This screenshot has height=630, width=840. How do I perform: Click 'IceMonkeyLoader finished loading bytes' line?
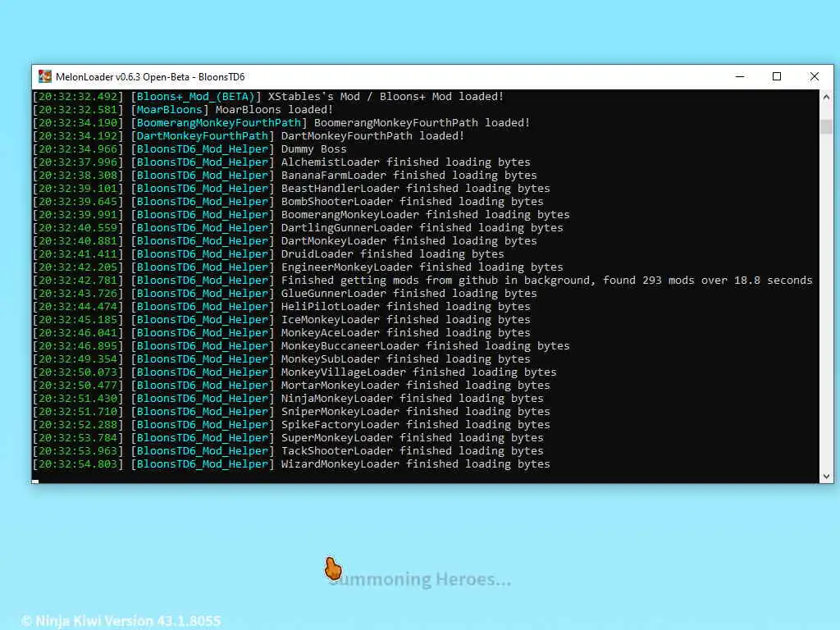click(x=405, y=319)
